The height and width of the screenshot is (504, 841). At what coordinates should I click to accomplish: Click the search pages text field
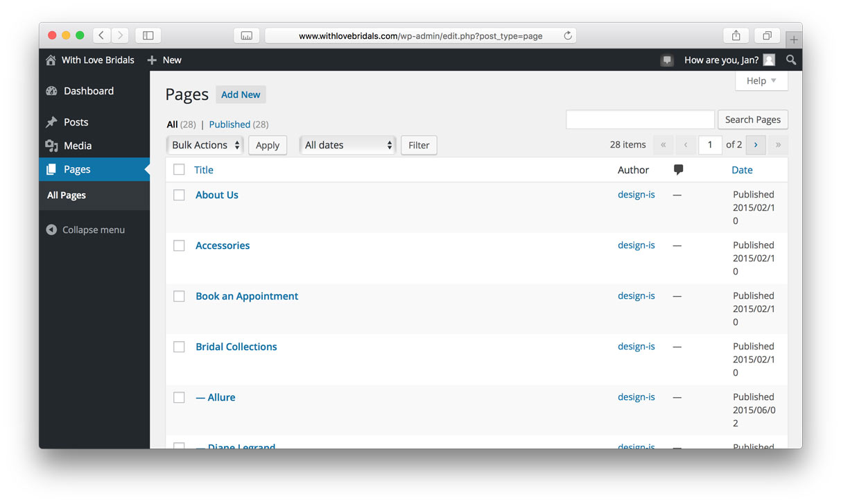(640, 119)
